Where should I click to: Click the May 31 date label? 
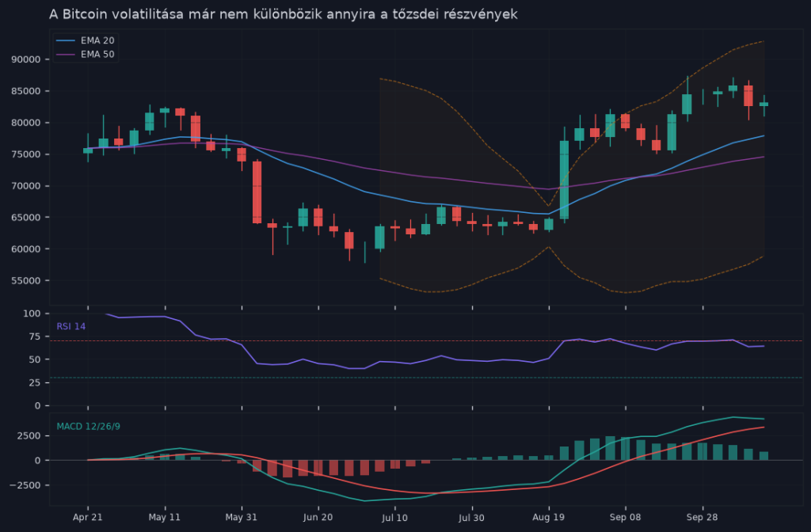241,517
